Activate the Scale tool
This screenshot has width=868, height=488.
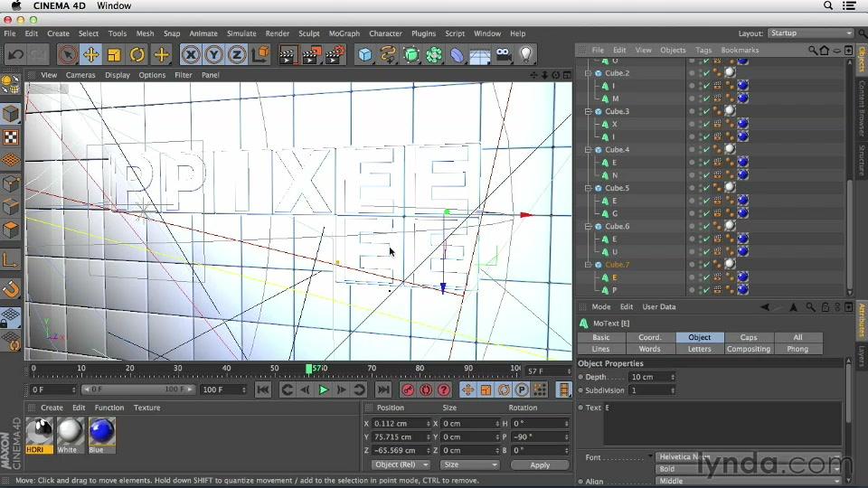[114, 55]
